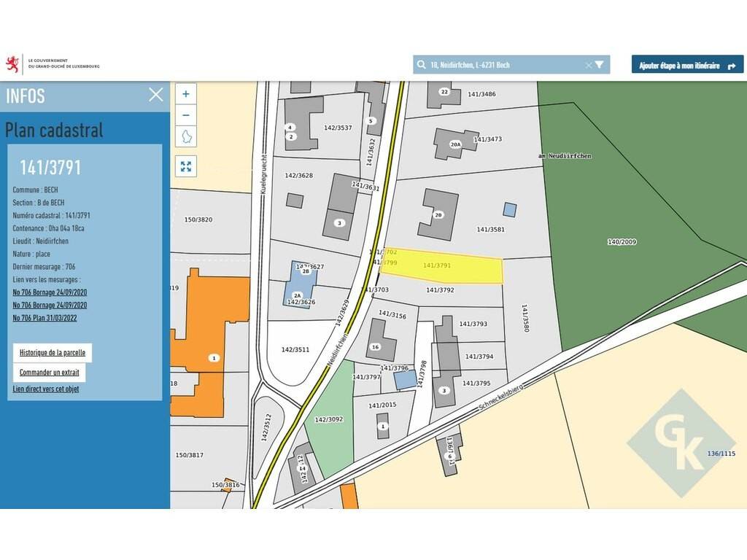Select the green forest parcel 140/2009
The width and height of the screenshot is (747, 560).
(642, 219)
